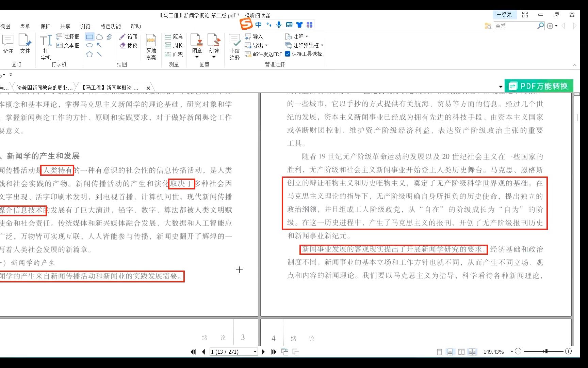Send comments via 邮件发送FDF
This screenshot has width=588, height=368.
point(263,54)
